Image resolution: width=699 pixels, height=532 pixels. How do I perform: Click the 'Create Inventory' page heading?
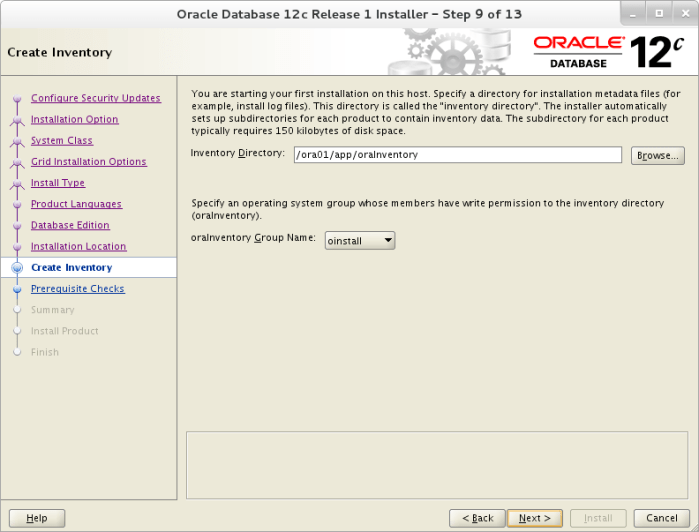pos(60,52)
